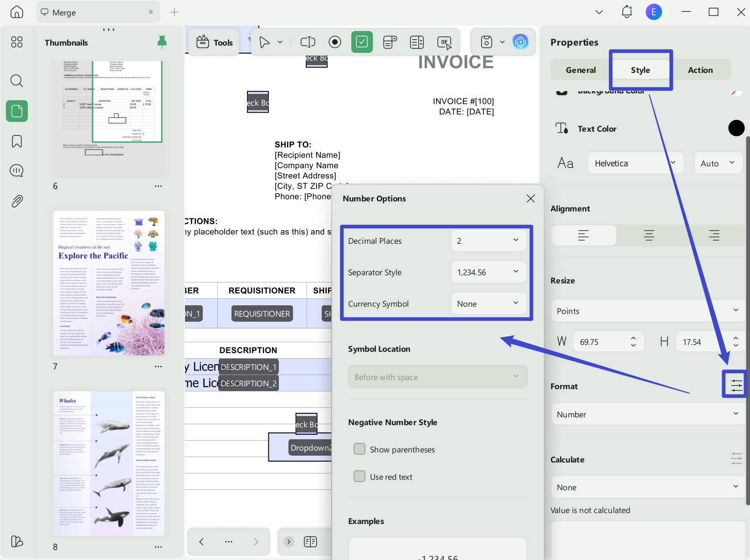This screenshot has height=560, width=750.
Task: Enable the Use red text checkbox
Action: coord(360,477)
